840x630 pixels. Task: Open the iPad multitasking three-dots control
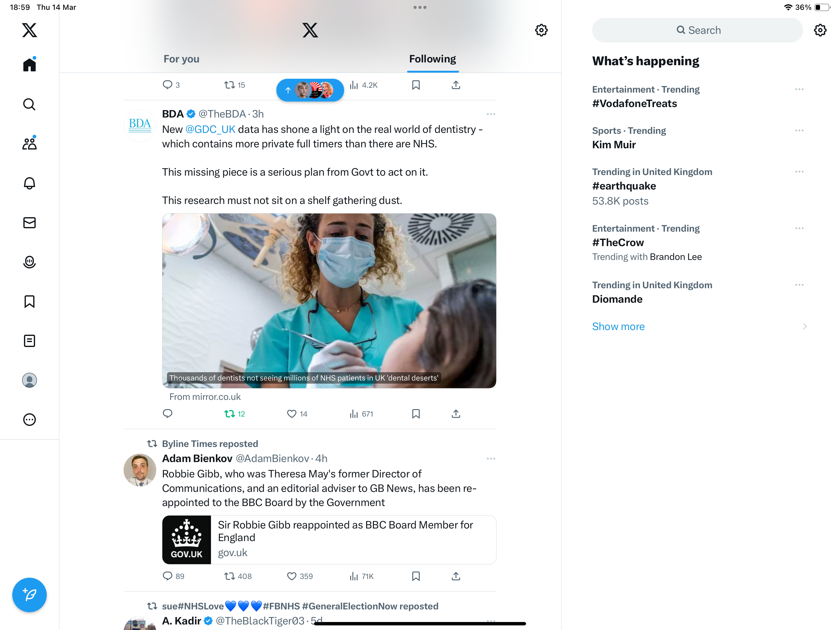pos(420,7)
